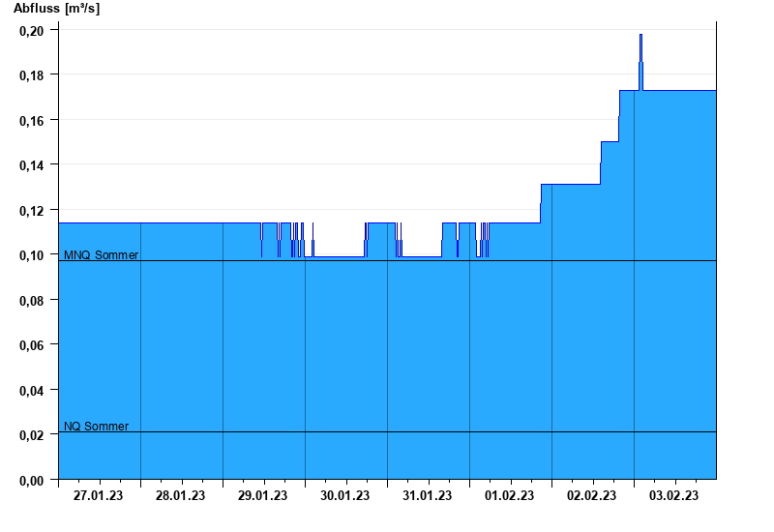Select the 01.02.23 date label
774x532 pixels.
tap(510, 496)
